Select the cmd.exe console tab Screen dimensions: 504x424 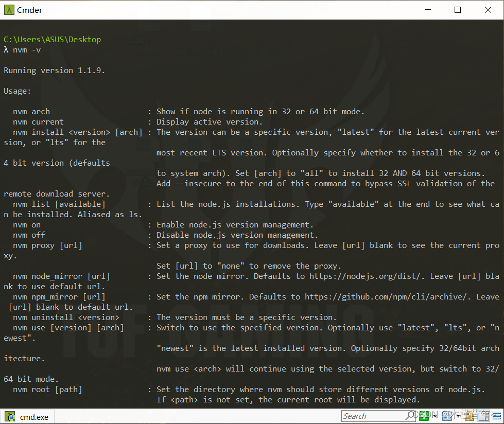(x=27, y=417)
